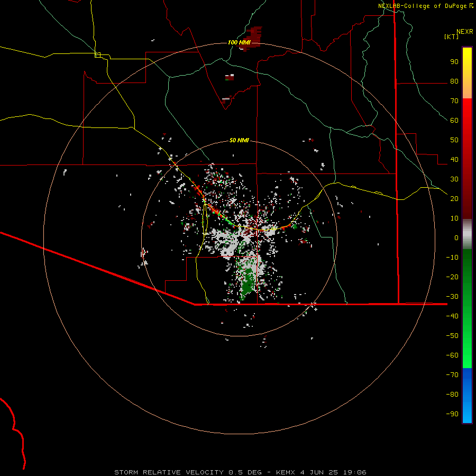Click the KT units label above the scale
476x476 pixels.
coord(452,36)
